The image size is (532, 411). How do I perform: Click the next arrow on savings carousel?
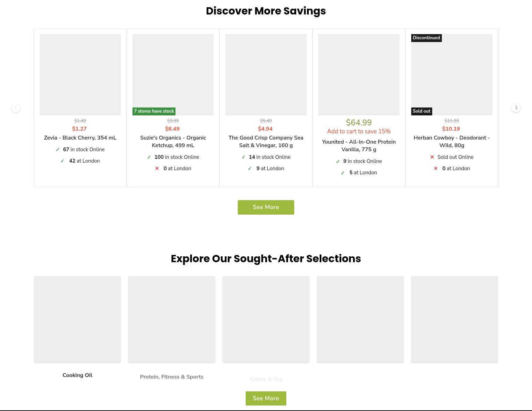516,108
